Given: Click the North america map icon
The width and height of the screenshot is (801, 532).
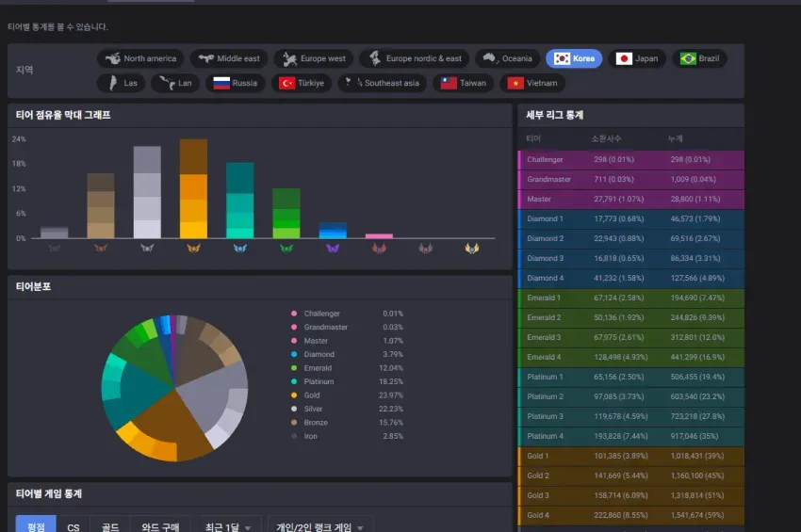Looking at the screenshot, I should pos(113,58).
